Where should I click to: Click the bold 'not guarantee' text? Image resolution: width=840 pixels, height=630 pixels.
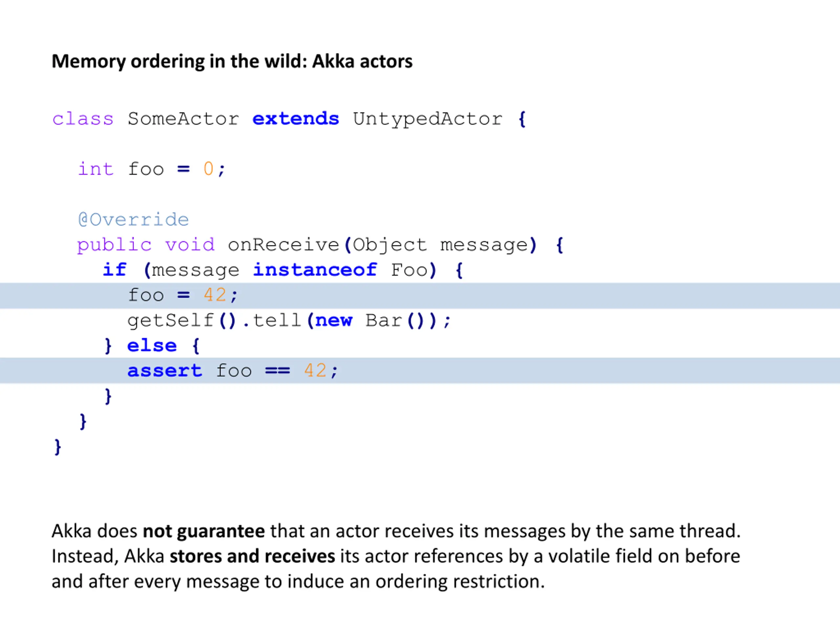(x=203, y=531)
